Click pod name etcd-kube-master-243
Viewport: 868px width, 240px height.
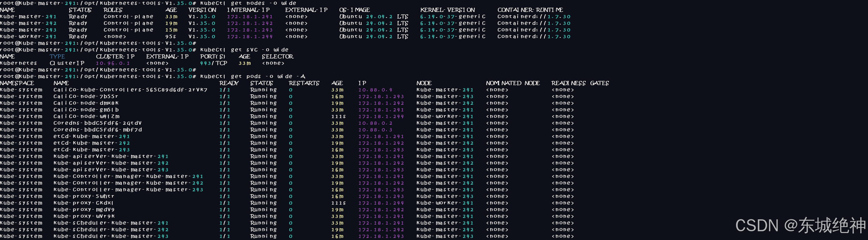click(92, 150)
